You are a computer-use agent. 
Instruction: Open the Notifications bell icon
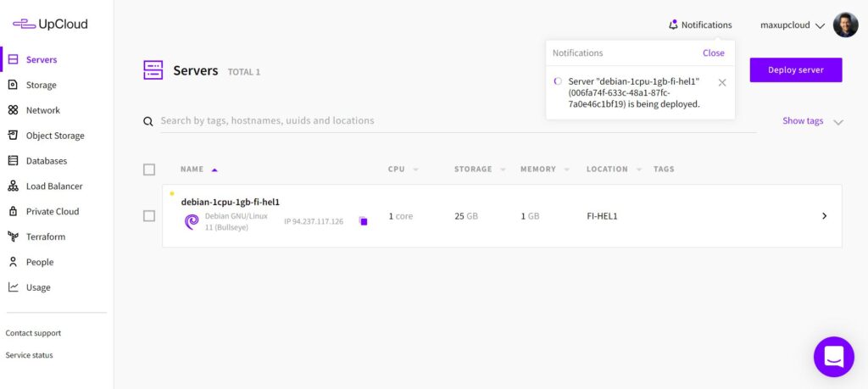(x=673, y=25)
